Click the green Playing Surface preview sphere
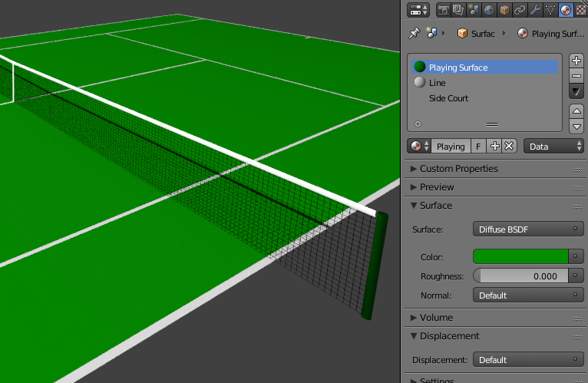The image size is (588, 383). (x=420, y=67)
